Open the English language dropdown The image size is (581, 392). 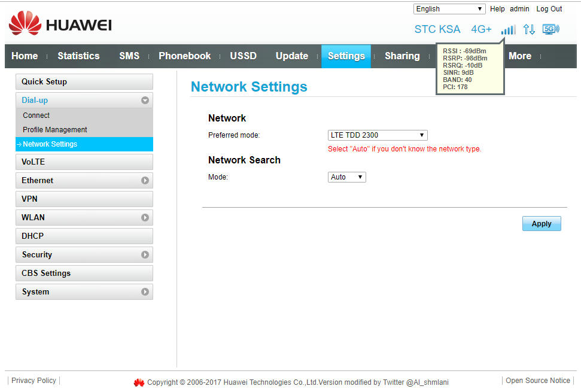(449, 9)
